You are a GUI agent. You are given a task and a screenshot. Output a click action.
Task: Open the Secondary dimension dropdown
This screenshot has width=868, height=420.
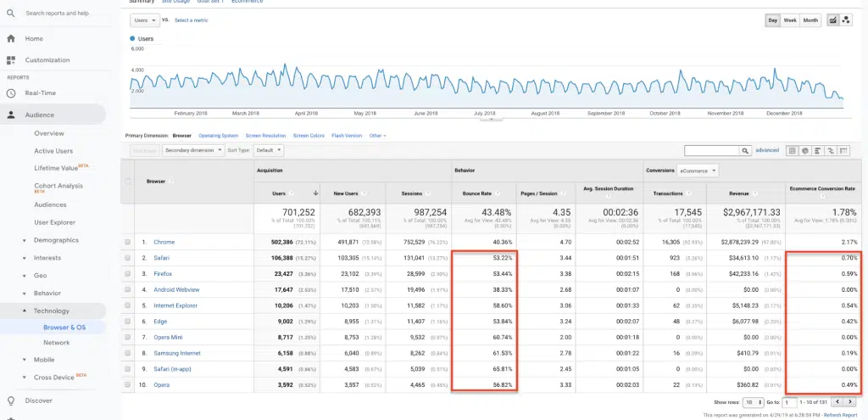coord(193,150)
